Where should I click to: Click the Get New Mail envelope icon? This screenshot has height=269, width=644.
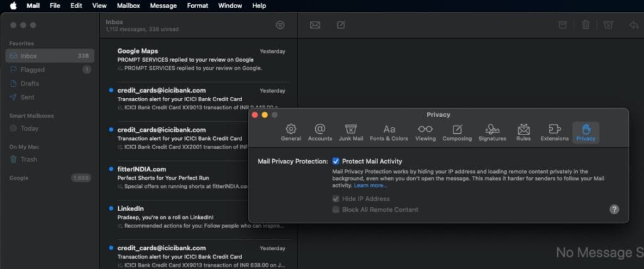click(x=315, y=25)
